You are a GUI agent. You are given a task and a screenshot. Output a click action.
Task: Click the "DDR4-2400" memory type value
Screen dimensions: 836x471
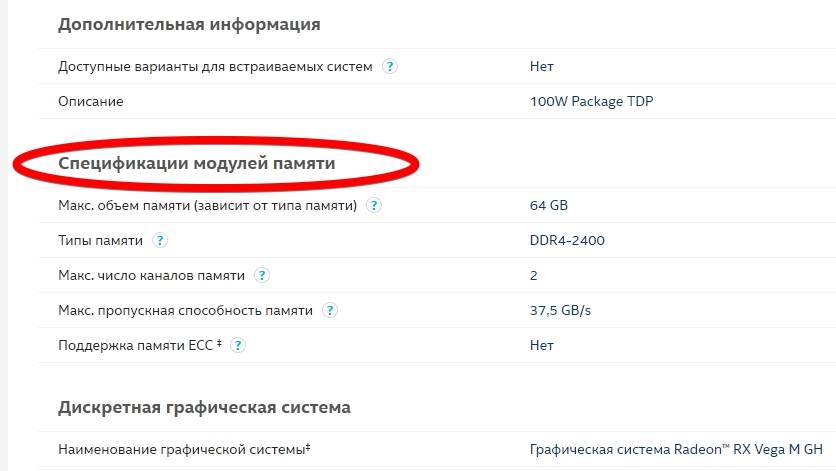567,241
